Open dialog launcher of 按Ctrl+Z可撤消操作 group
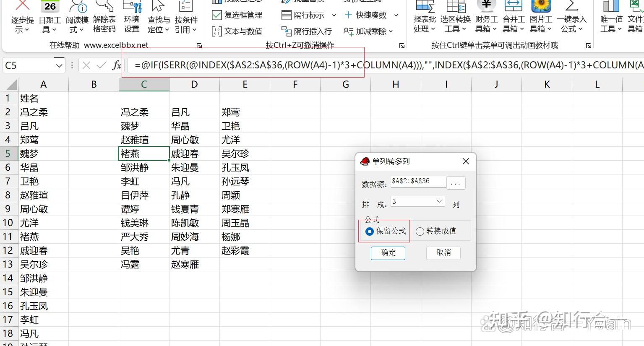The image size is (644, 346). click(402, 46)
